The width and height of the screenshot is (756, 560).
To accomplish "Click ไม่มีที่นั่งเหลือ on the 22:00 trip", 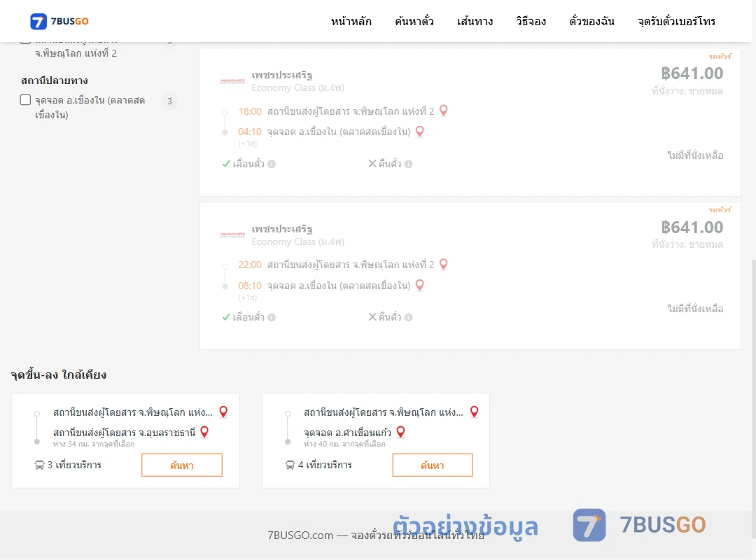I will [695, 309].
